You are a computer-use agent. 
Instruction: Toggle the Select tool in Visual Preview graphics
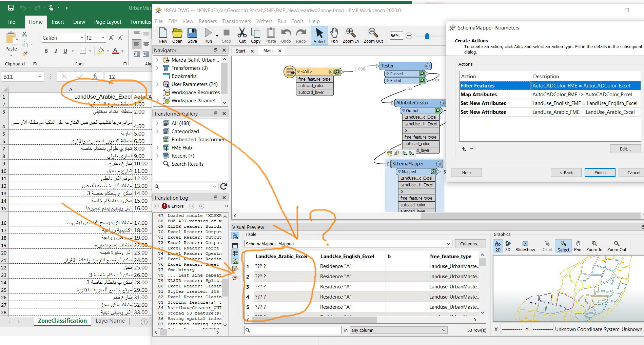pyautogui.click(x=563, y=246)
